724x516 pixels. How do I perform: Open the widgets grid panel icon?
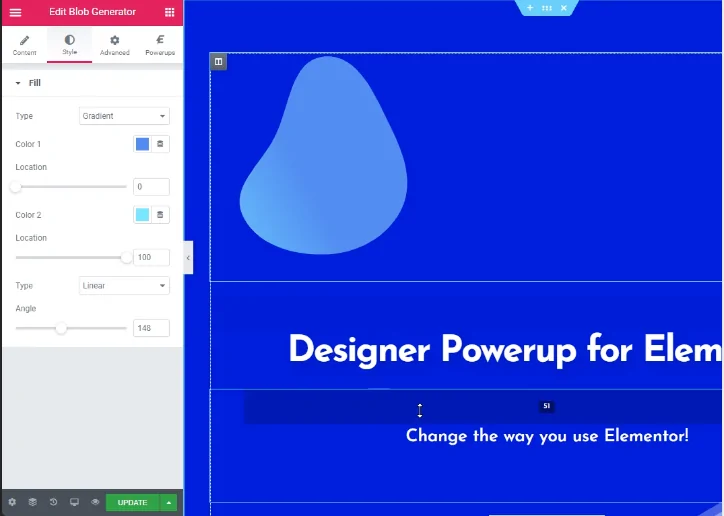[x=169, y=12]
